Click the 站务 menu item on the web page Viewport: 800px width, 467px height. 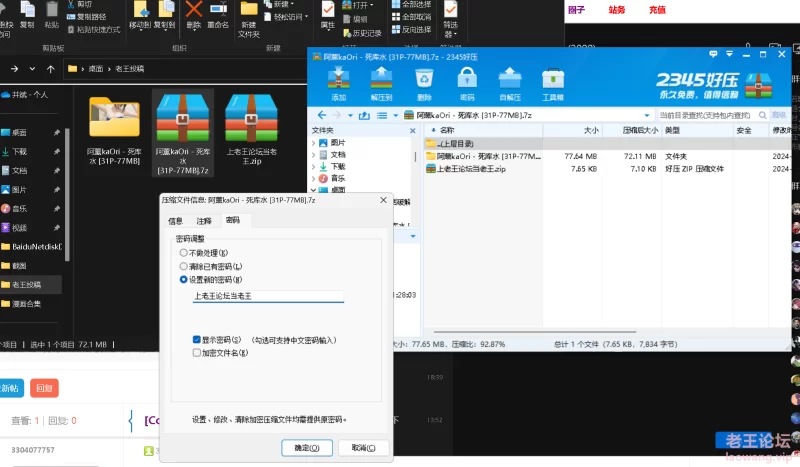click(x=617, y=10)
